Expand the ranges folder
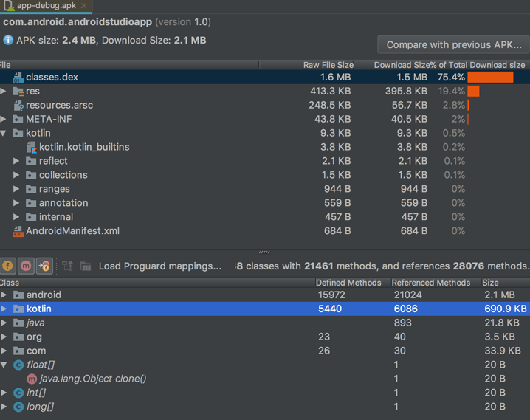The height and width of the screenshot is (420, 530). tap(16, 189)
